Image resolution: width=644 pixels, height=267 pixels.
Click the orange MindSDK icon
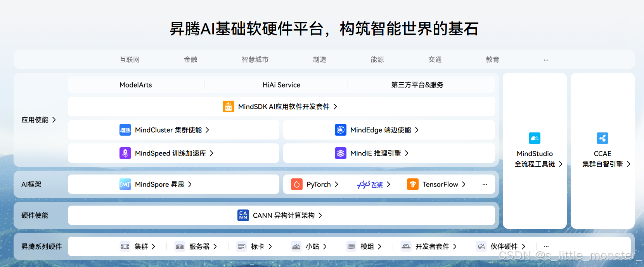(229, 106)
